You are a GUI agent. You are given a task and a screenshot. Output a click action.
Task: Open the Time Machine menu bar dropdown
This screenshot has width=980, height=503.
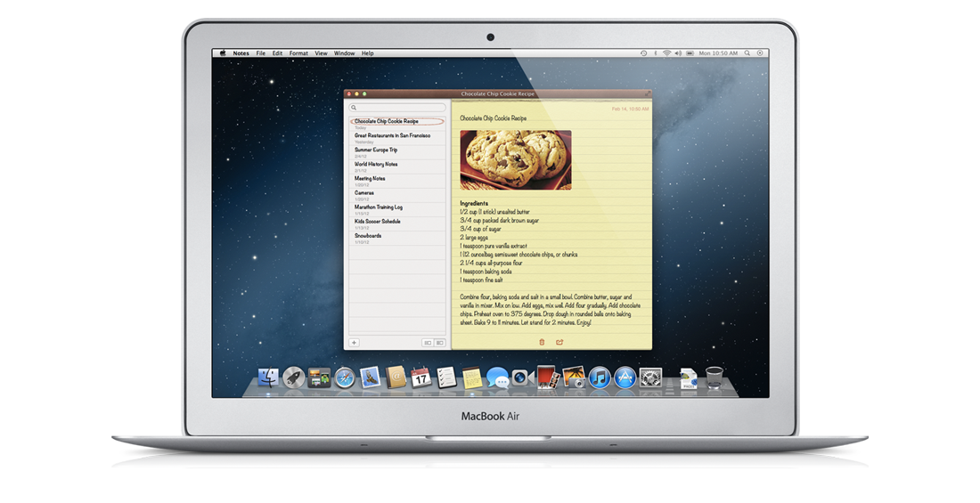click(643, 53)
